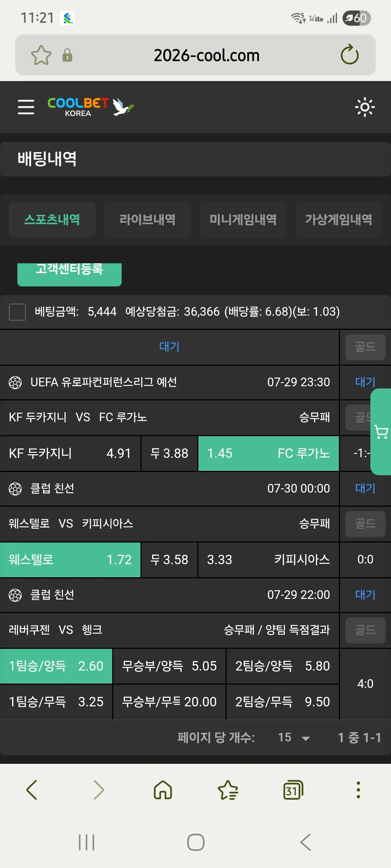
Task: Switch to 라이브내역 tab
Action: tap(148, 220)
